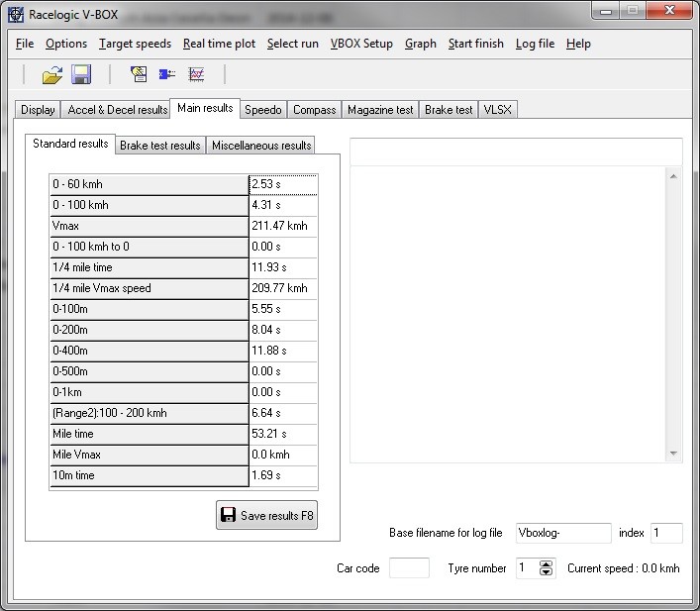Switch to Accel & Decel results tab
The image size is (700, 611).
(117, 110)
